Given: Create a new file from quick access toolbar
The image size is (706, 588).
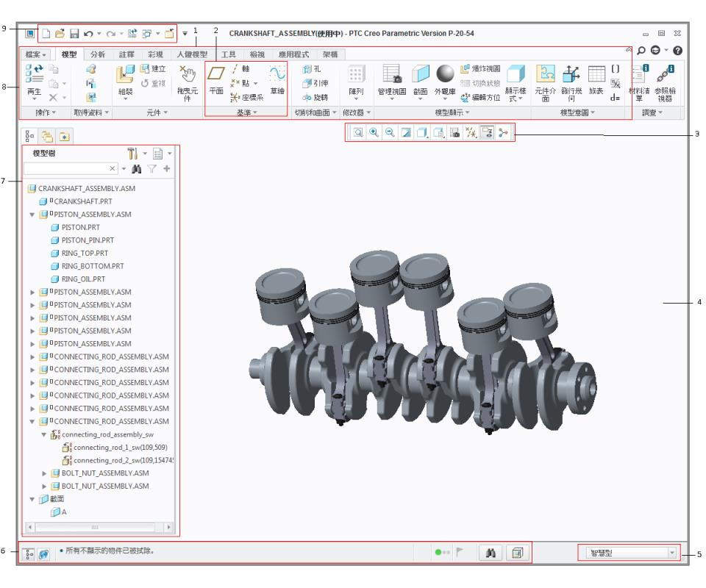Looking at the screenshot, I should [46, 34].
